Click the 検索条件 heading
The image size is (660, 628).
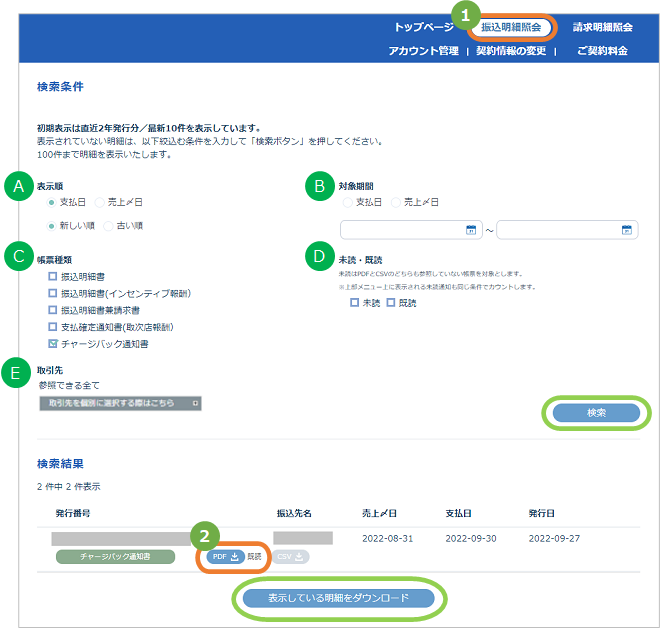pos(60,87)
